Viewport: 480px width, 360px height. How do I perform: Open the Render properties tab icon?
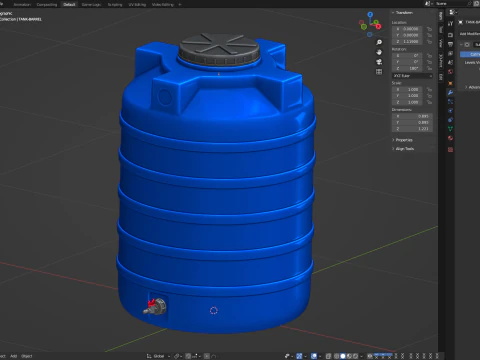(x=450, y=35)
